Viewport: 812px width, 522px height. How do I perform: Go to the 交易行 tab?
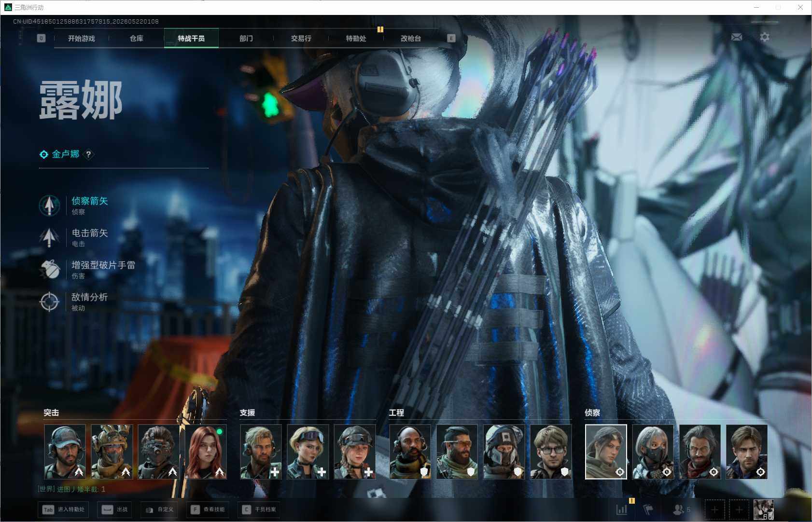click(301, 39)
